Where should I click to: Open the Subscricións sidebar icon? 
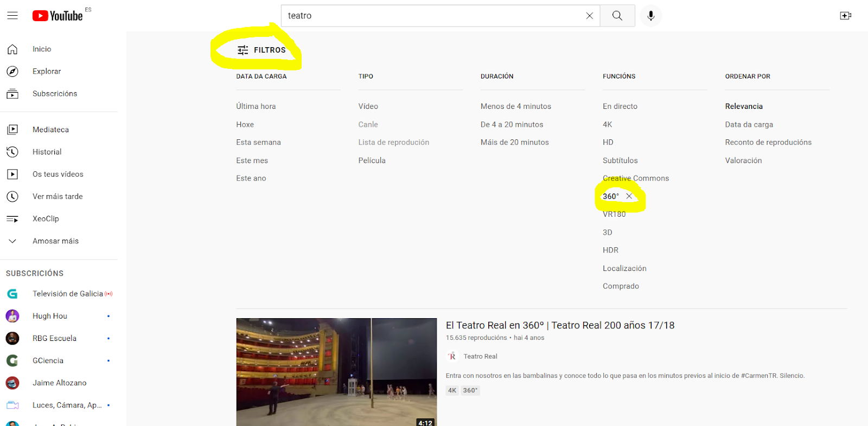pyautogui.click(x=12, y=94)
